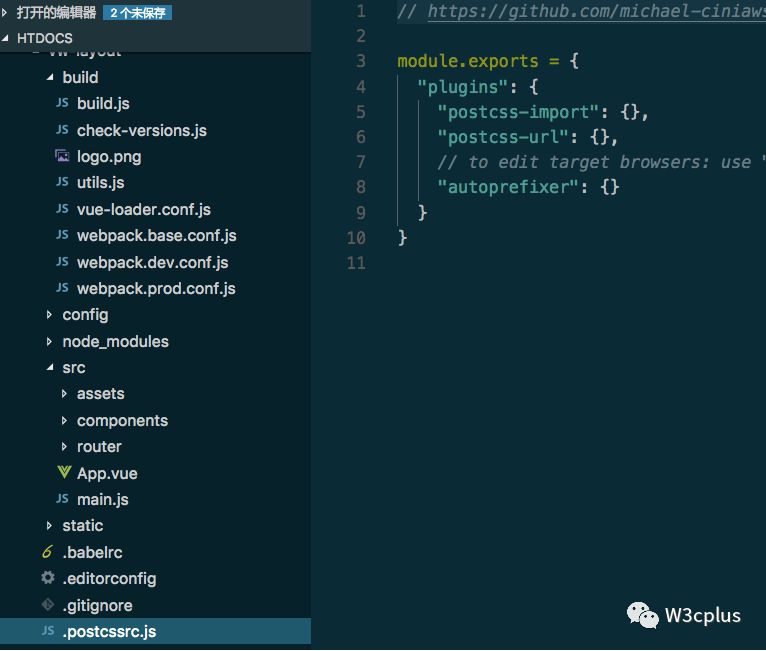Click Babel icon beside .babelrc
This screenshot has width=766, height=651.
tap(47, 552)
